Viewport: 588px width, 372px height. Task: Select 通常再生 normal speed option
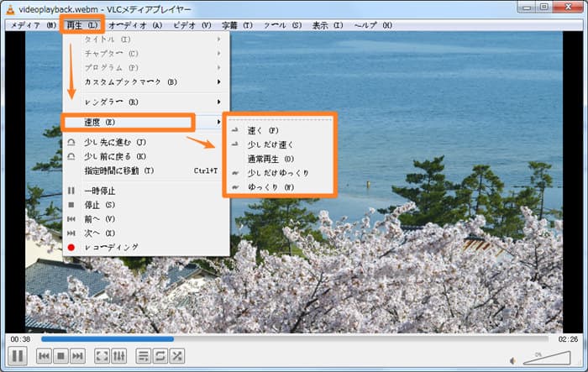point(280,159)
